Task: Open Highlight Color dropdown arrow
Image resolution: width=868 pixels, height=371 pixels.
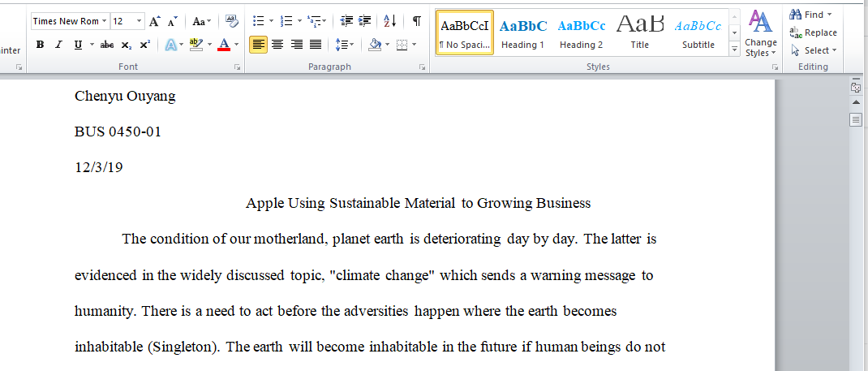Action: [210, 45]
